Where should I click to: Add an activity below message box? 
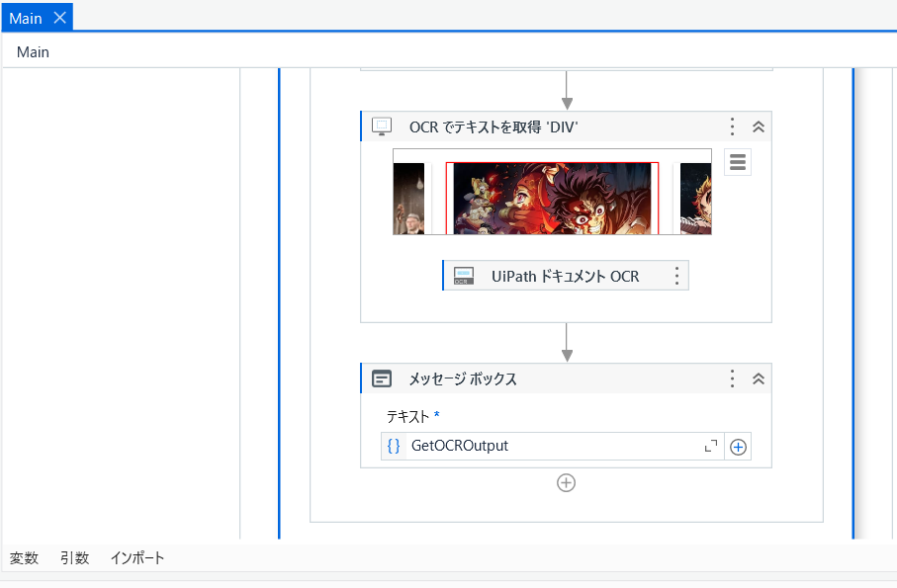[x=567, y=483]
